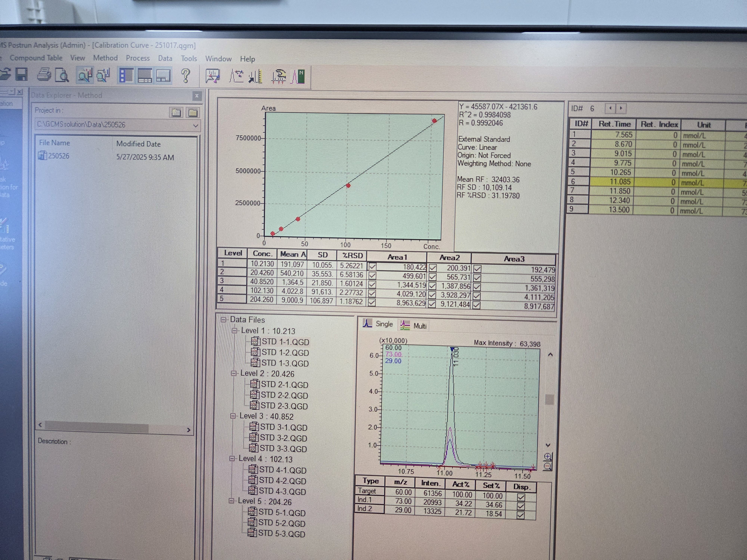Open Print Preview magnifier page icon

[x=62, y=75]
